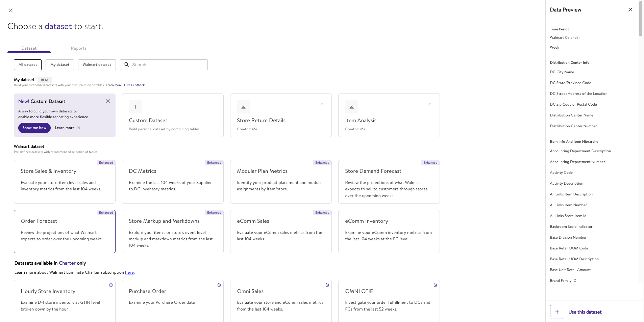
Task: Click the external link icon beside Learn more
Action: click(x=78, y=128)
